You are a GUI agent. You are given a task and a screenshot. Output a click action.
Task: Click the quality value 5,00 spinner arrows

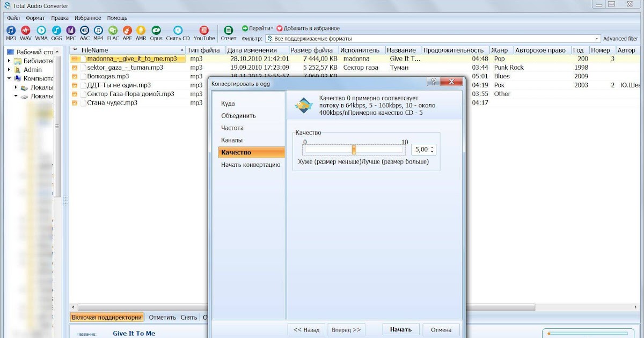tap(433, 150)
